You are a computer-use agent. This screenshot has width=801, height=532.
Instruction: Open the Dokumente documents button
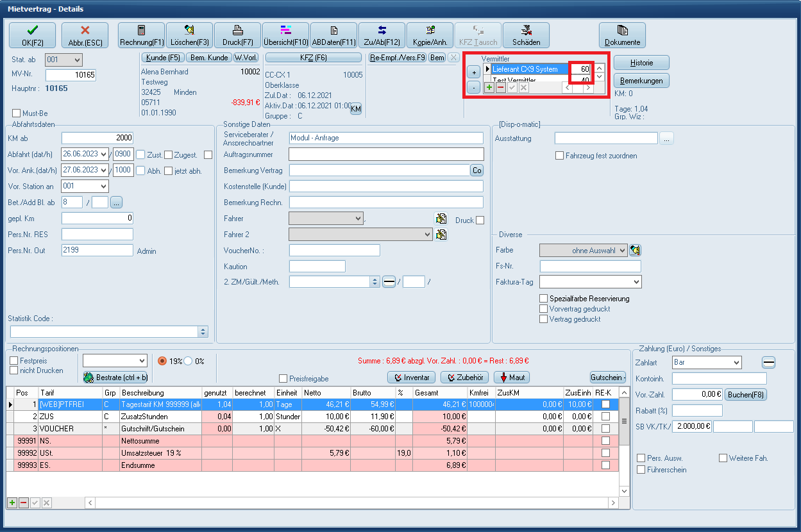[x=622, y=35]
